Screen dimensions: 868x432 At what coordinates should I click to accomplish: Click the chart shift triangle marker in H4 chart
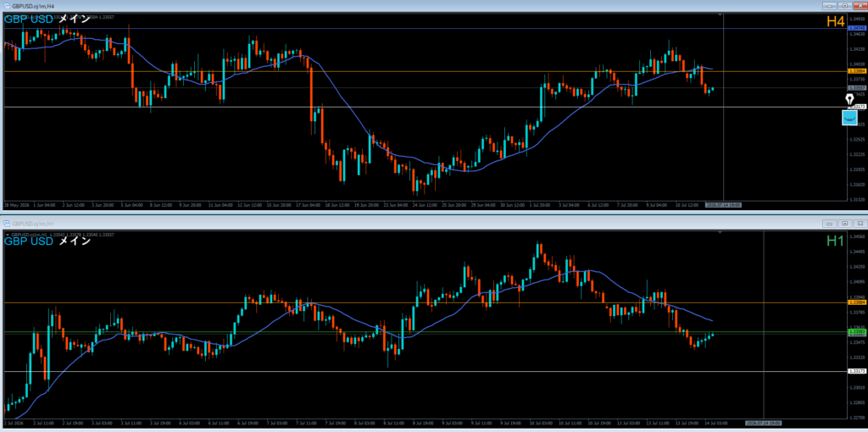tap(720, 14)
